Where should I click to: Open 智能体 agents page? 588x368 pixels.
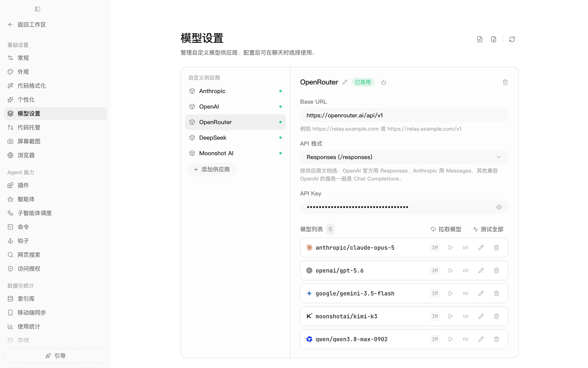pyautogui.click(x=55, y=199)
